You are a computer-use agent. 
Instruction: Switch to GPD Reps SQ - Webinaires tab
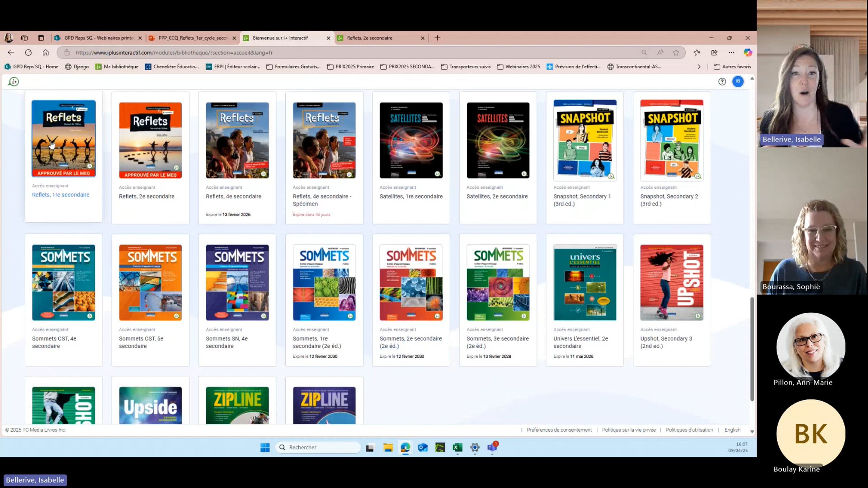(x=98, y=38)
